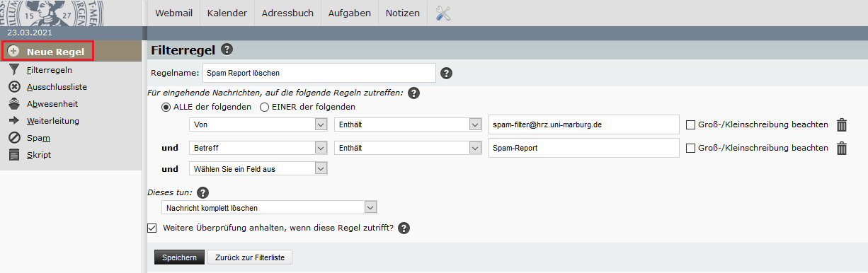
Task: Open the Adressbuch tab
Action: pos(287,13)
